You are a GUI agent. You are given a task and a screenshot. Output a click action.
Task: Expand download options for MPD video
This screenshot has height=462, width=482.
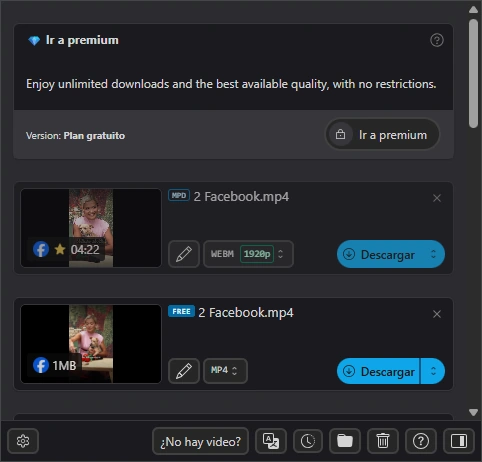click(x=433, y=254)
